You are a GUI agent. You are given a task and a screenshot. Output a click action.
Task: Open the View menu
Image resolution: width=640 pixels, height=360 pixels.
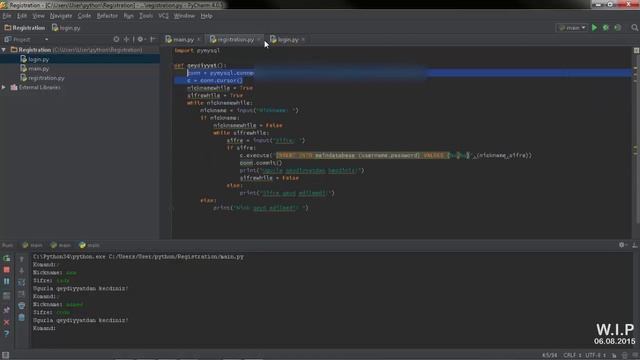(x=38, y=16)
